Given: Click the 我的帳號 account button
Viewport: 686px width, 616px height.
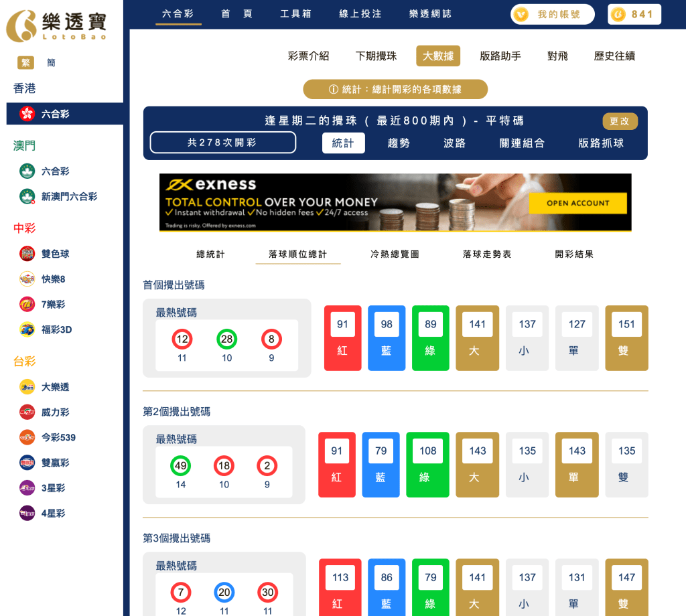Looking at the screenshot, I should pyautogui.click(x=552, y=13).
